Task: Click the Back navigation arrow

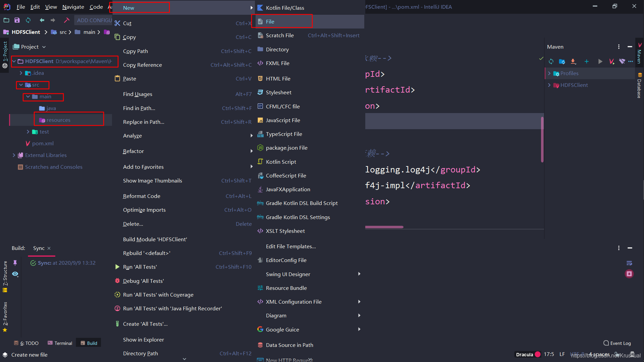Action: click(x=42, y=20)
